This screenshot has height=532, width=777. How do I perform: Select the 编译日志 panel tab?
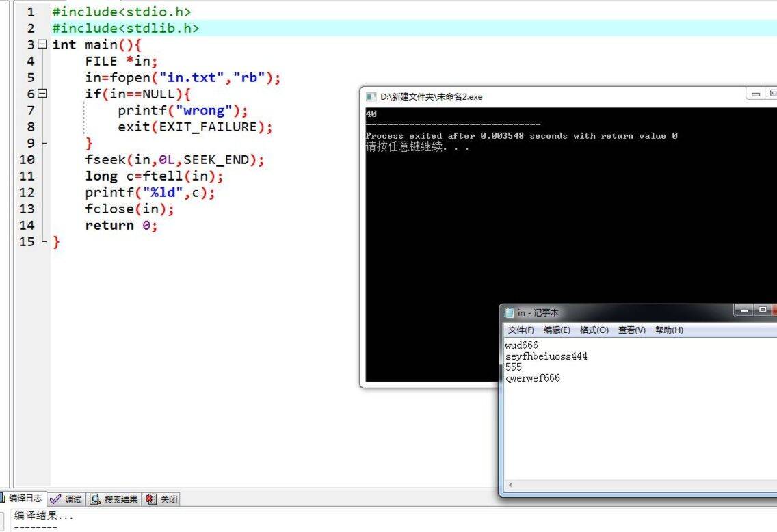(25, 498)
